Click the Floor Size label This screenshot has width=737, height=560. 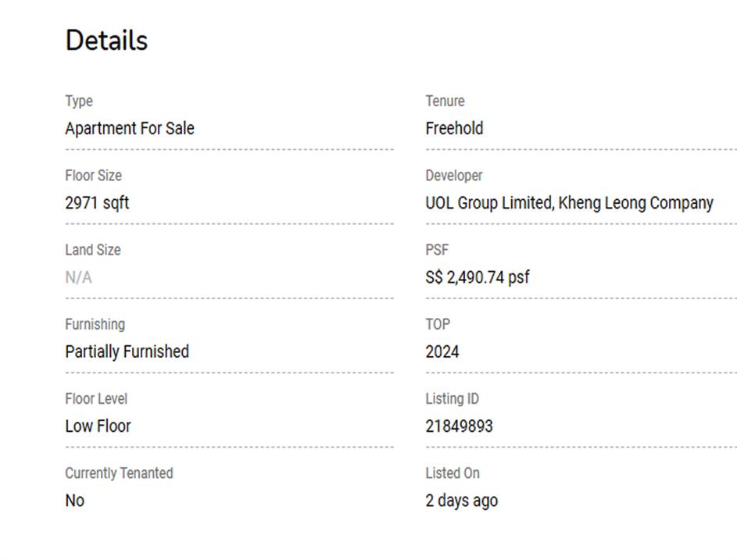93,176
